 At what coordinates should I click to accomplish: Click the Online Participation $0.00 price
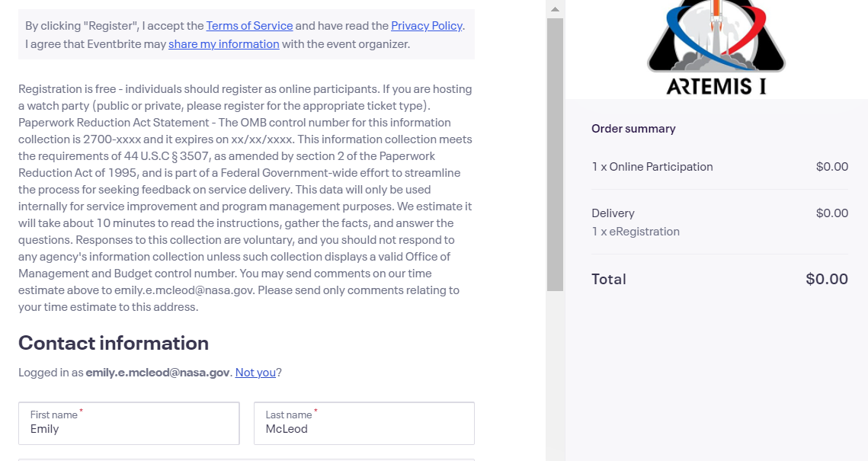pos(831,167)
